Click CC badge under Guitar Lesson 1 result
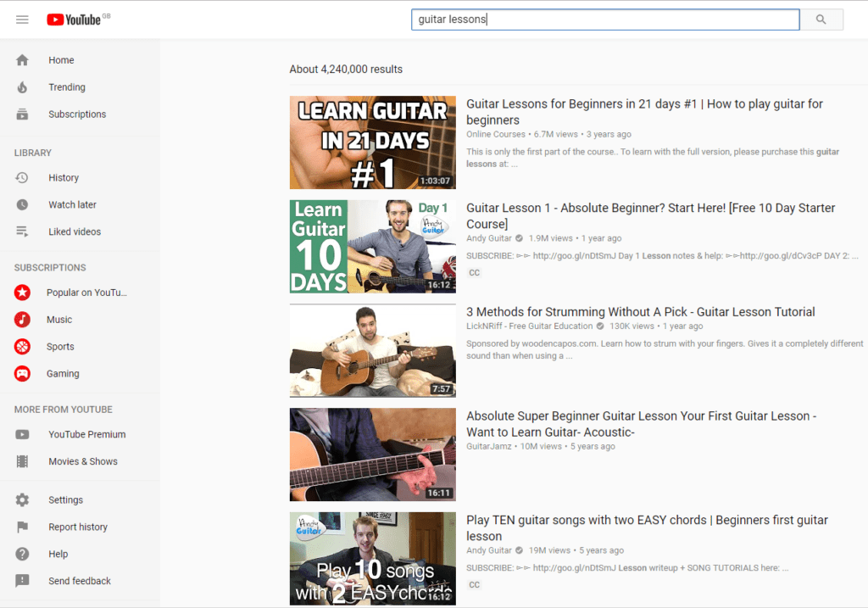The height and width of the screenshot is (608, 868). click(475, 272)
